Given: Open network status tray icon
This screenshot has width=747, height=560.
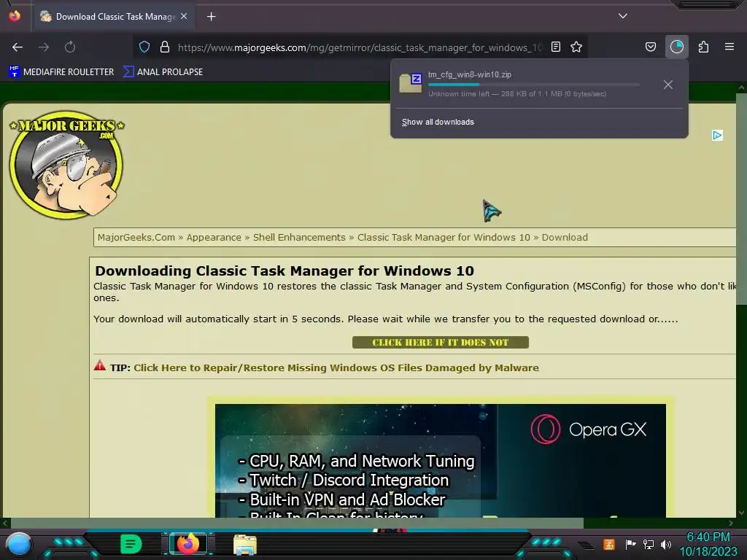Looking at the screenshot, I should 649,544.
